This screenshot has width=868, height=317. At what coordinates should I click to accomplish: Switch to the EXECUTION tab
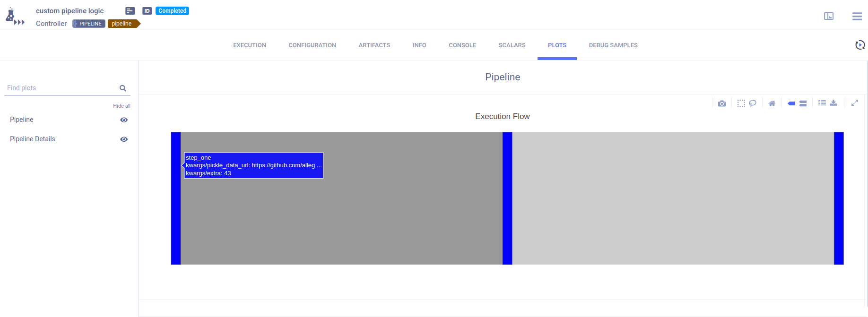click(x=250, y=45)
